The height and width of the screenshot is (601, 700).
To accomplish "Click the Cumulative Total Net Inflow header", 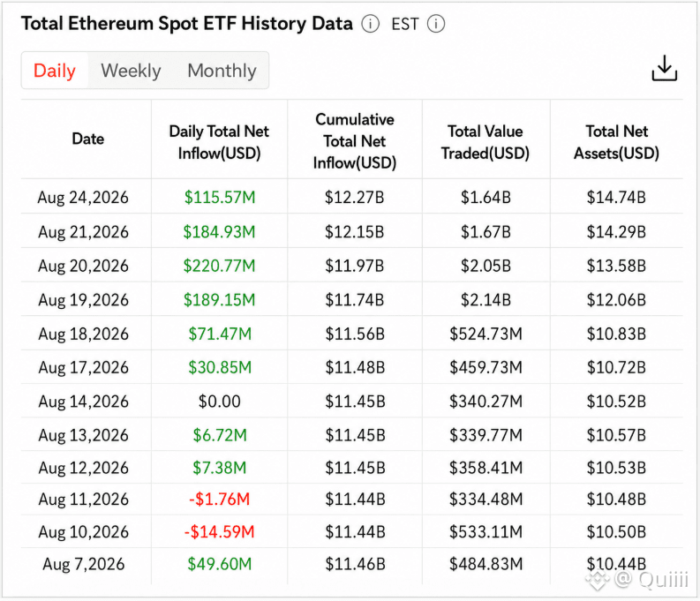I will [355, 141].
